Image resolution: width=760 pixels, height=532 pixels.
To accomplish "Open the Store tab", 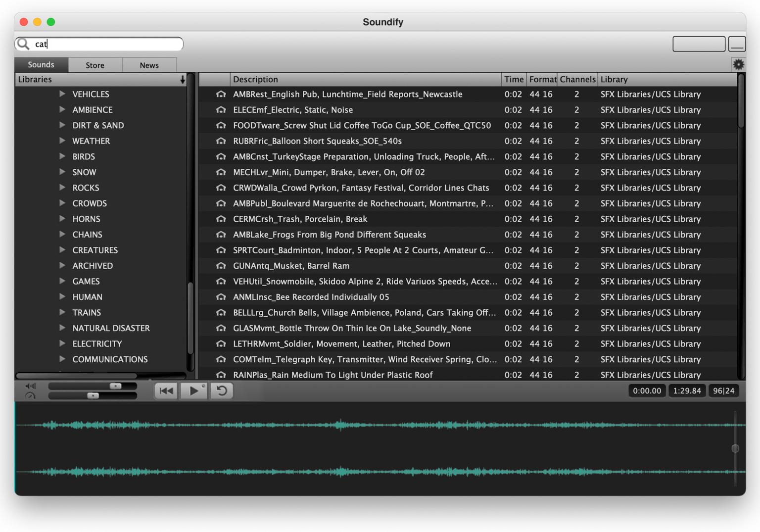I will pos(95,65).
